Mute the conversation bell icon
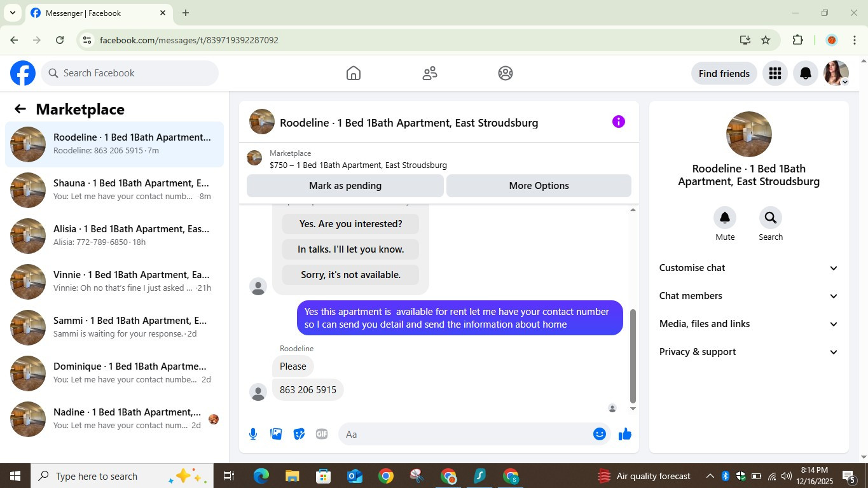 (x=725, y=218)
